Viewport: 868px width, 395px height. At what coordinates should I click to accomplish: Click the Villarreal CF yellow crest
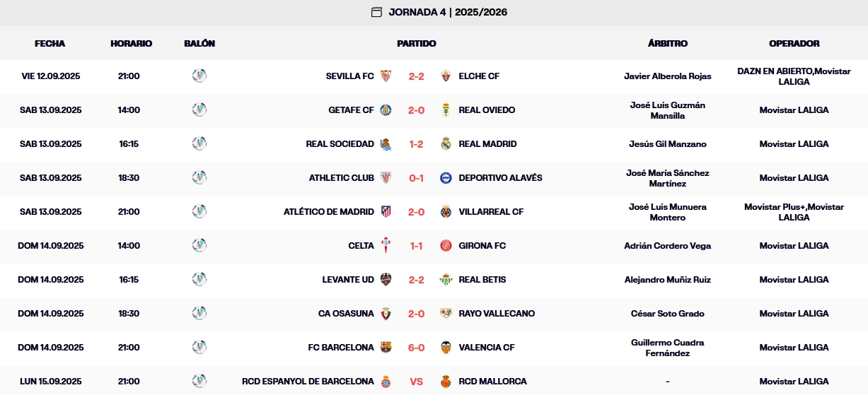click(x=446, y=212)
